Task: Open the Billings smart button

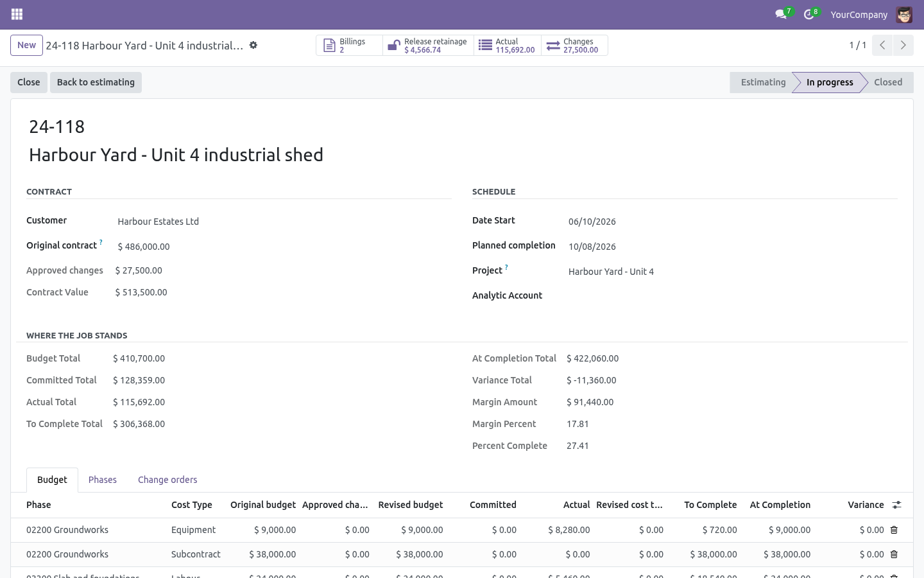Action: [x=349, y=46]
